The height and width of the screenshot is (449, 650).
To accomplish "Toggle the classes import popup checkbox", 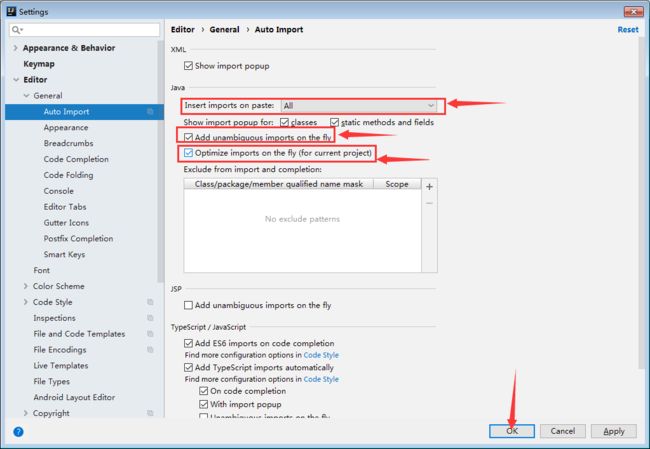I will coord(284,122).
